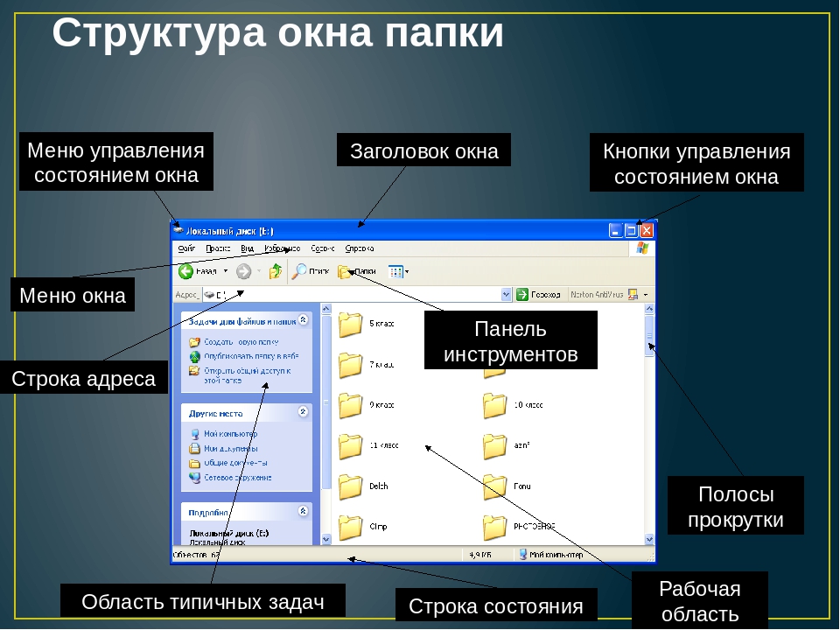Click main pane scroll-down arrow
This screenshot has height=630, width=840.
coord(649,540)
